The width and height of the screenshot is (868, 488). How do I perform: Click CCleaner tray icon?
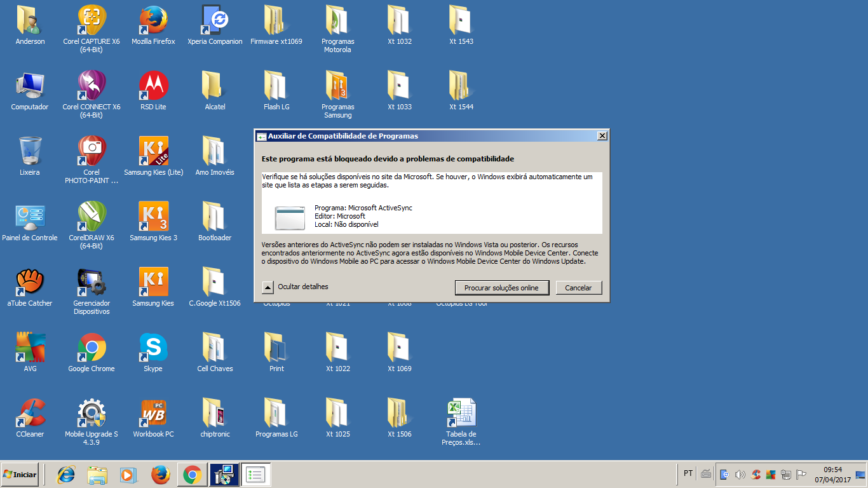pyautogui.click(x=756, y=475)
